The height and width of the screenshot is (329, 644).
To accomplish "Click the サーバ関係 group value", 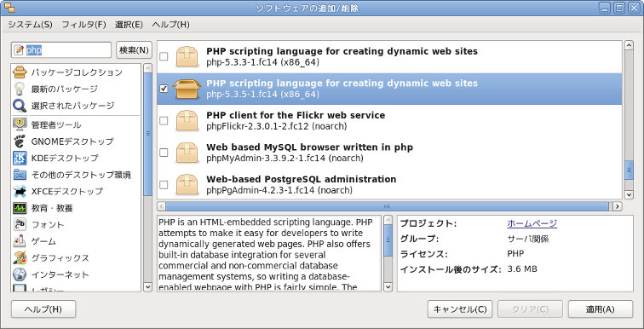I will pos(528,239).
